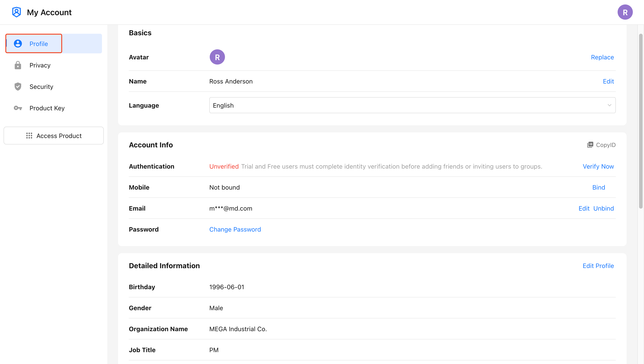Click the Product Key key icon
The height and width of the screenshot is (364, 644).
point(18,108)
